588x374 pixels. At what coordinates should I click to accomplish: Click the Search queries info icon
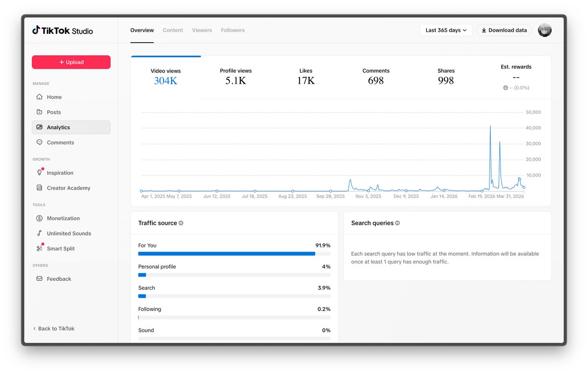pyautogui.click(x=397, y=223)
